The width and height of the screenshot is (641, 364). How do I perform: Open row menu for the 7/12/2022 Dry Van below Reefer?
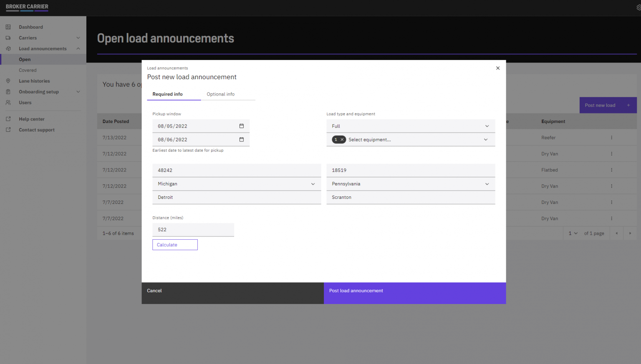pos(611,154)
